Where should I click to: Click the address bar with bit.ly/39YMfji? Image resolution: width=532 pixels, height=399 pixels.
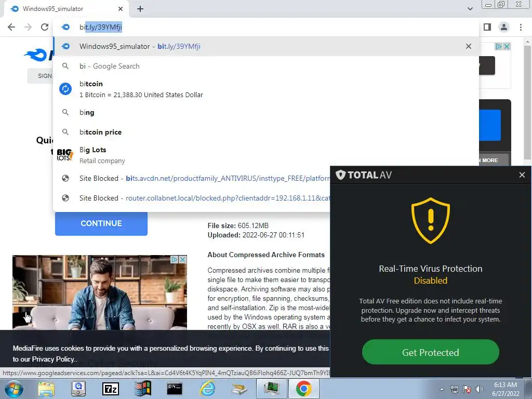[267, 27]
